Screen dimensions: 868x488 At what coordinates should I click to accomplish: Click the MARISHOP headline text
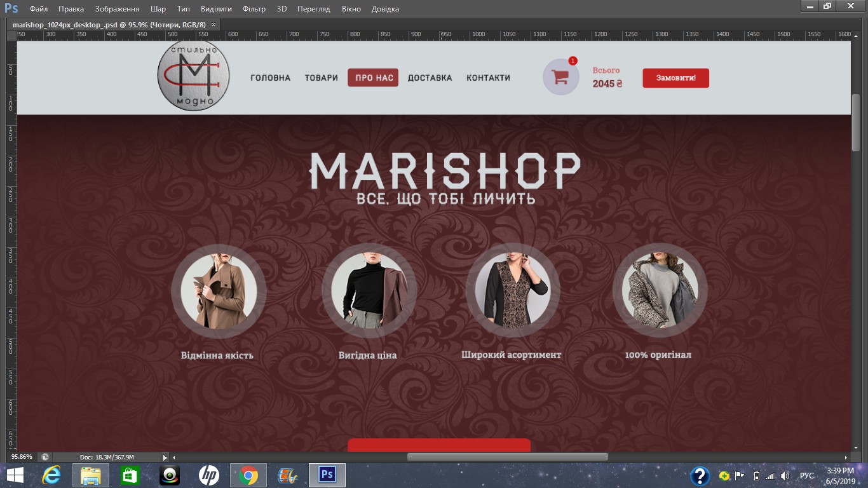click(x=445, y=170)
